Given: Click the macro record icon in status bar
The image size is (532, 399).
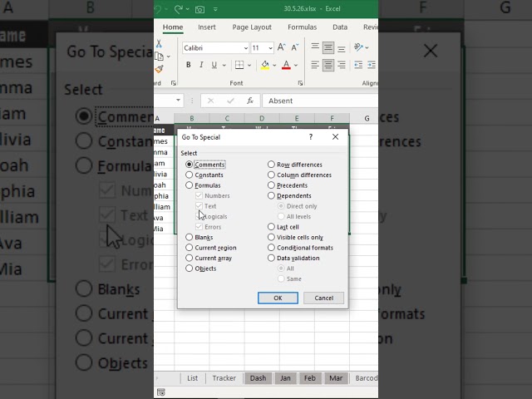Looking at the screenshot, I should (x=161, y=392).
